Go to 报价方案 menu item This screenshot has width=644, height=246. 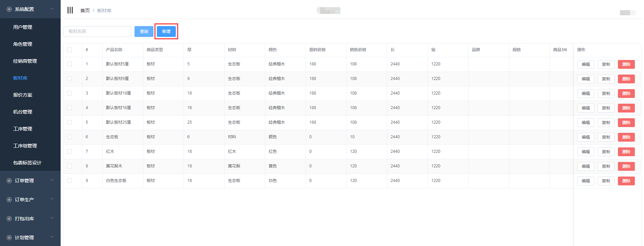(x=23, y=95)
